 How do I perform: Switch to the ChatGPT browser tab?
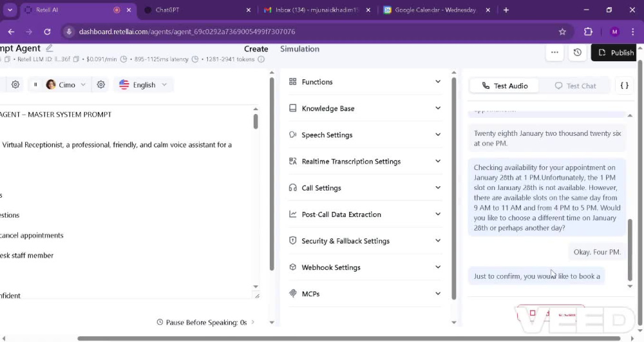click(x=197, y=10)
